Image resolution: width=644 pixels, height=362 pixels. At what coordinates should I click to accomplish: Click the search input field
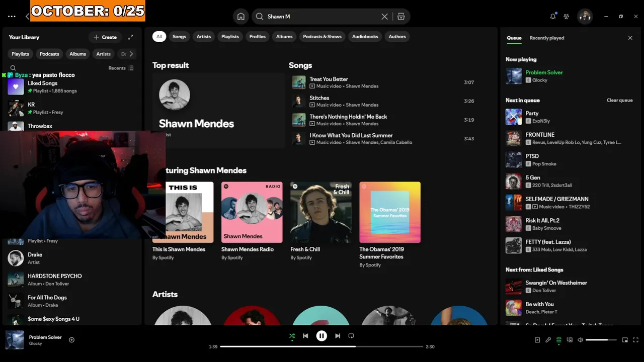coord(322,17)
